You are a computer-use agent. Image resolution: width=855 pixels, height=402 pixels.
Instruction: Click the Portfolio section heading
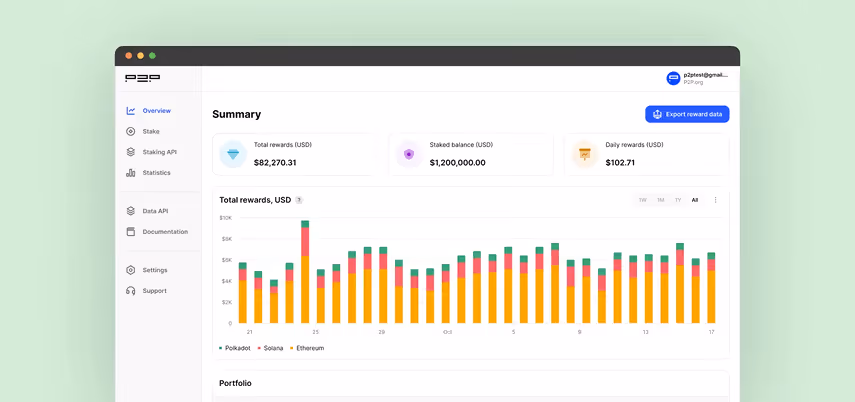coord(235,383)
